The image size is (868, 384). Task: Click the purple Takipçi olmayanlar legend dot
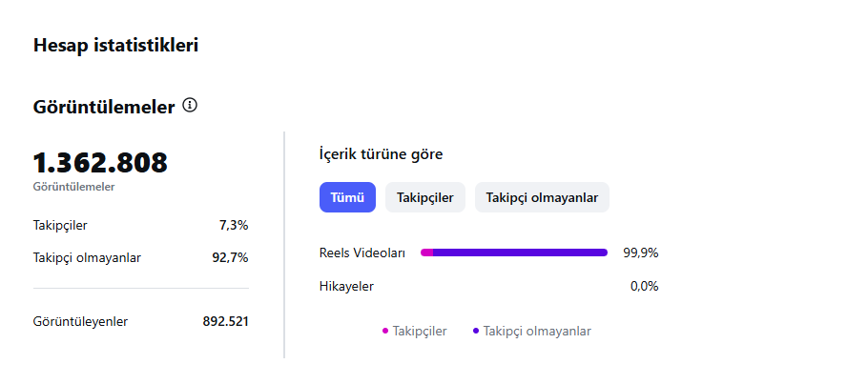[476, 331]
